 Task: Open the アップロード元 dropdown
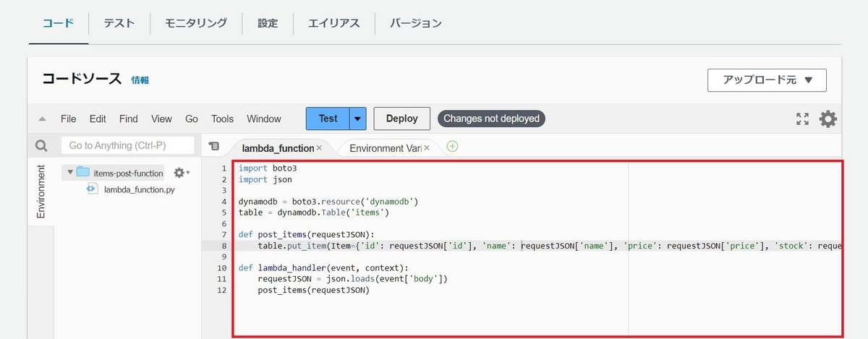pos(767,80)
